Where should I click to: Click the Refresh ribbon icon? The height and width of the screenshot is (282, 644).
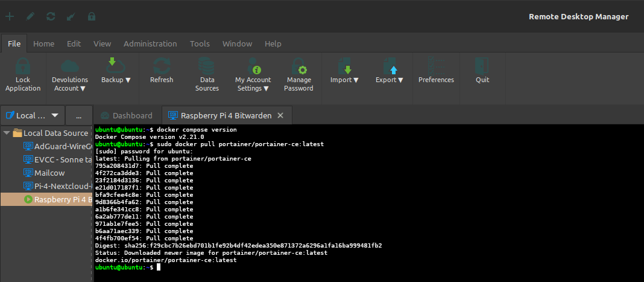click(161, 66)
